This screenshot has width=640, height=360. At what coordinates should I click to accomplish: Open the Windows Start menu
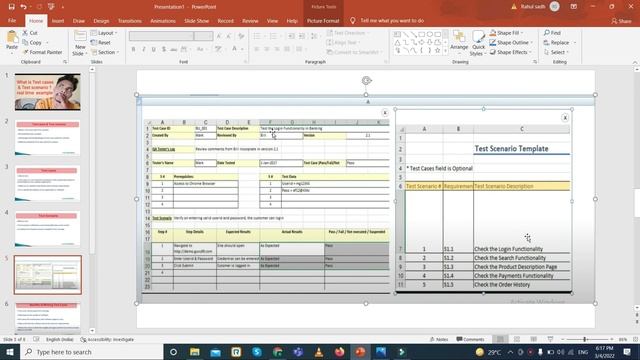10,352
